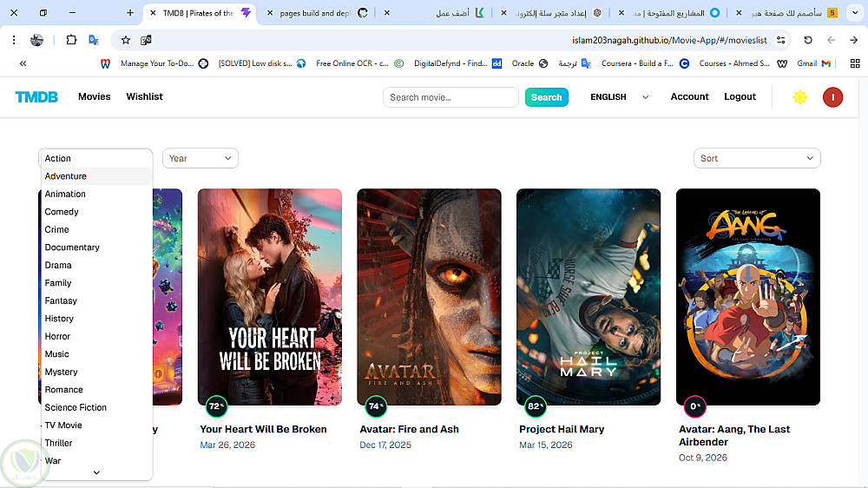The height and width of the screenshot is (488, 868).
Task: Open the browser extensions puzzle icon
Action: [71, 40]
